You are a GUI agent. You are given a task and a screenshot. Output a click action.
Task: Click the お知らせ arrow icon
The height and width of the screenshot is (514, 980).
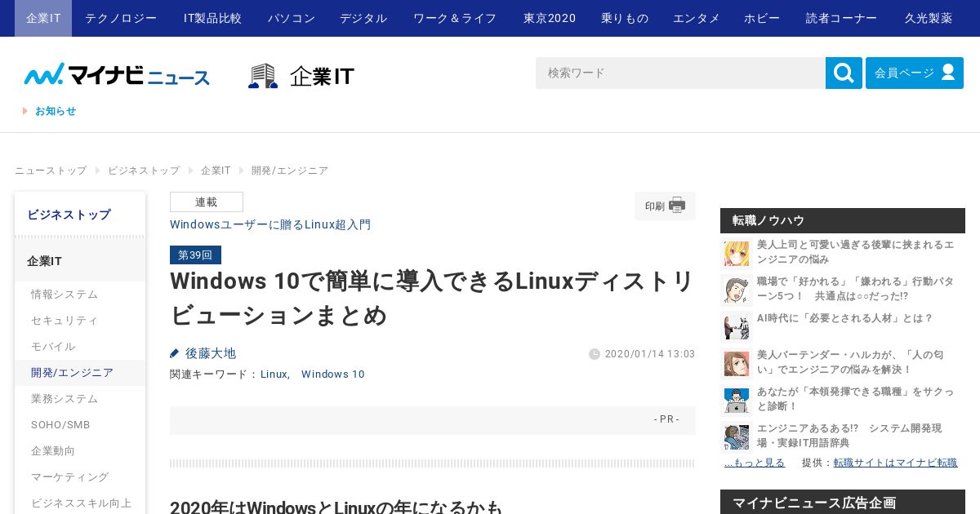[25, 111]
